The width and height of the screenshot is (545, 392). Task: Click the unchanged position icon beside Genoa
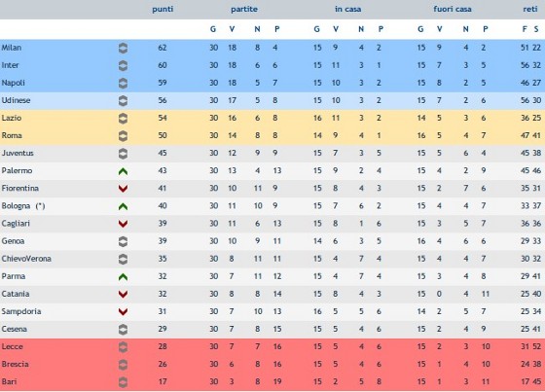(x=123, y=241)
